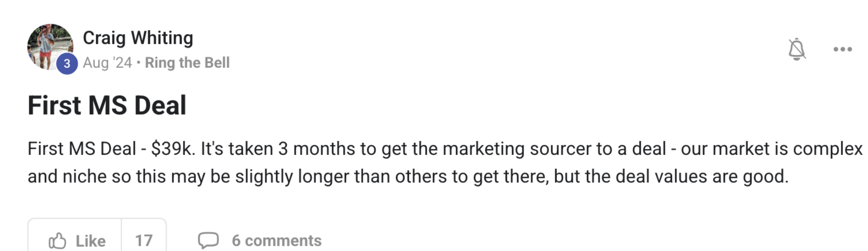
Task: Toggle the post notification bell icon
Action: pyautogui.click(x=797, y=49)
